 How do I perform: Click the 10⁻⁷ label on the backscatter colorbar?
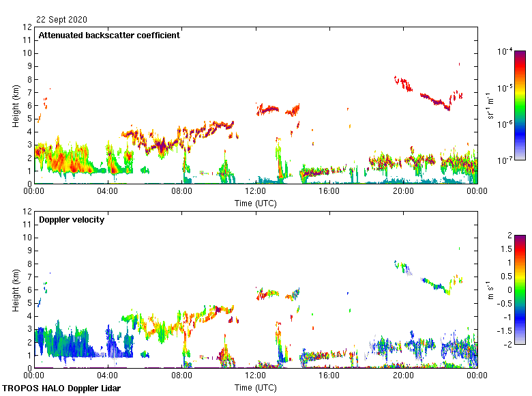pos(505,160)
